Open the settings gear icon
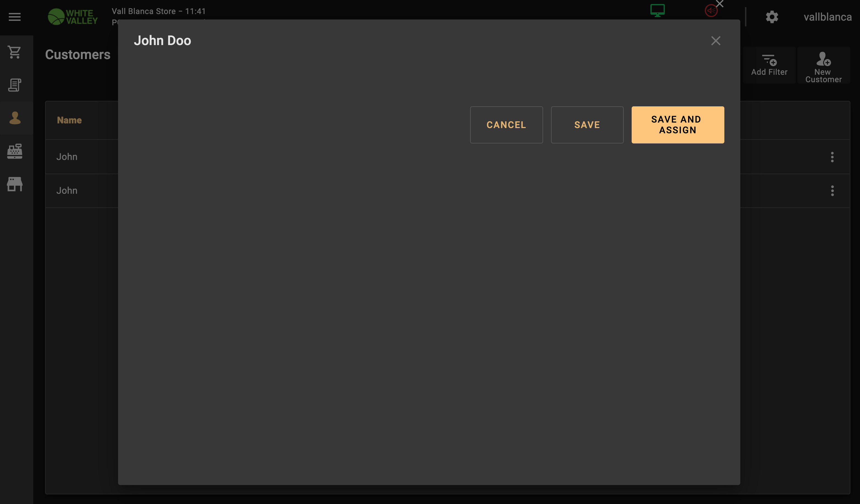Image resolution: width=860 pixels, height=504 pixels. [x=772, y=17]
